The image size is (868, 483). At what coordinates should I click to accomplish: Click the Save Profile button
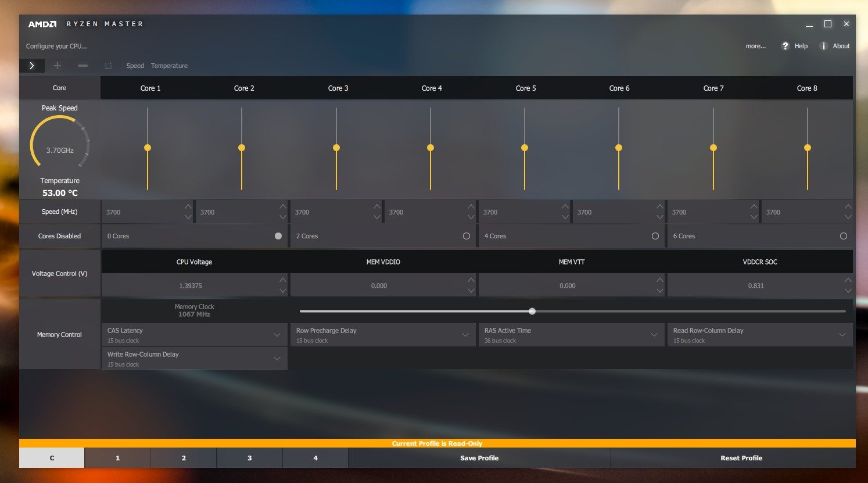click(x=479, y=458)
